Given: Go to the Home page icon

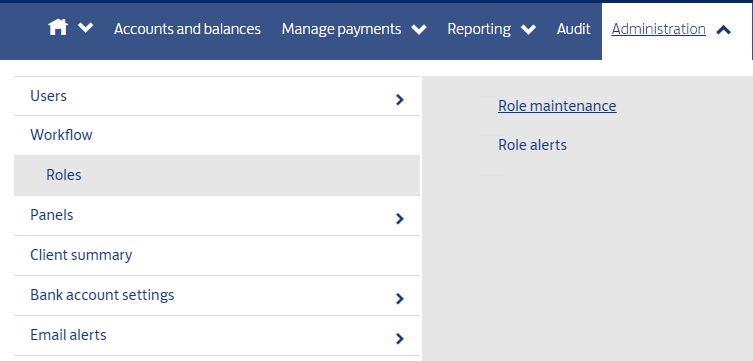Looking at the screenshot, I should (58, 27).
